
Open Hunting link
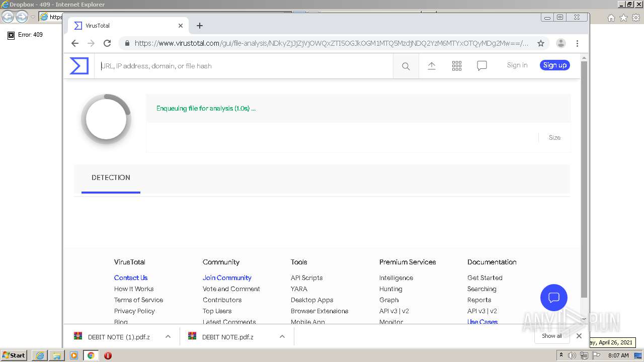(x=390, y=289)
